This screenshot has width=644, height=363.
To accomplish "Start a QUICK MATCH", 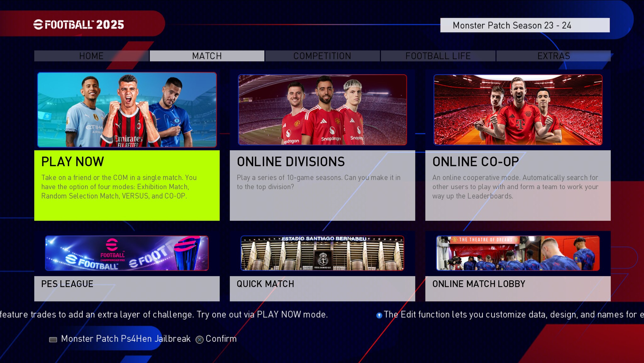I will coord(322,288).
